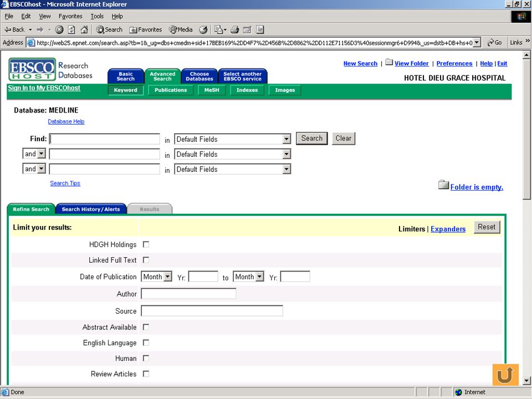532x399 pixels.
Task: Check the Human checkbox
Action: pos(146,359)
